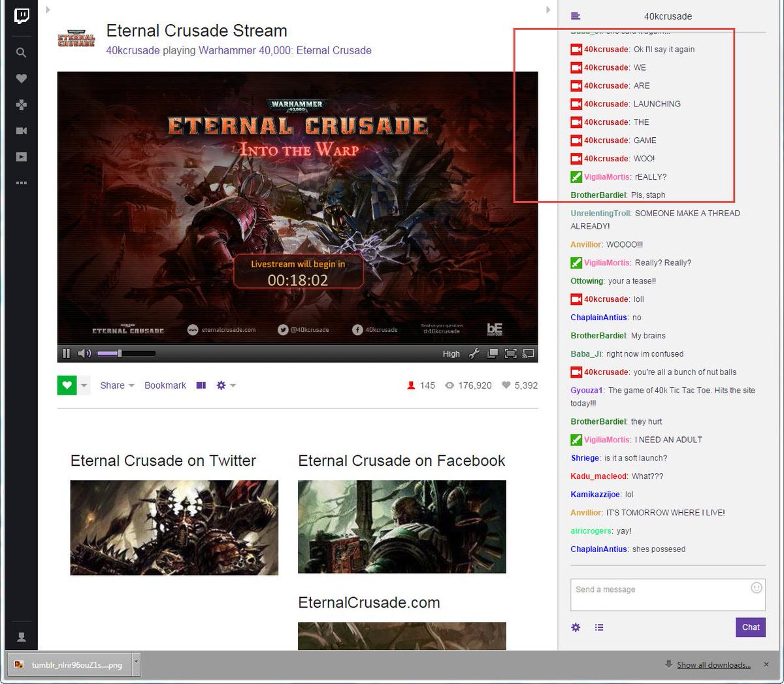Screen dimensions: 784x684
Task: Open the emoticon picker smiley
Action: click(x=757, y=587)
